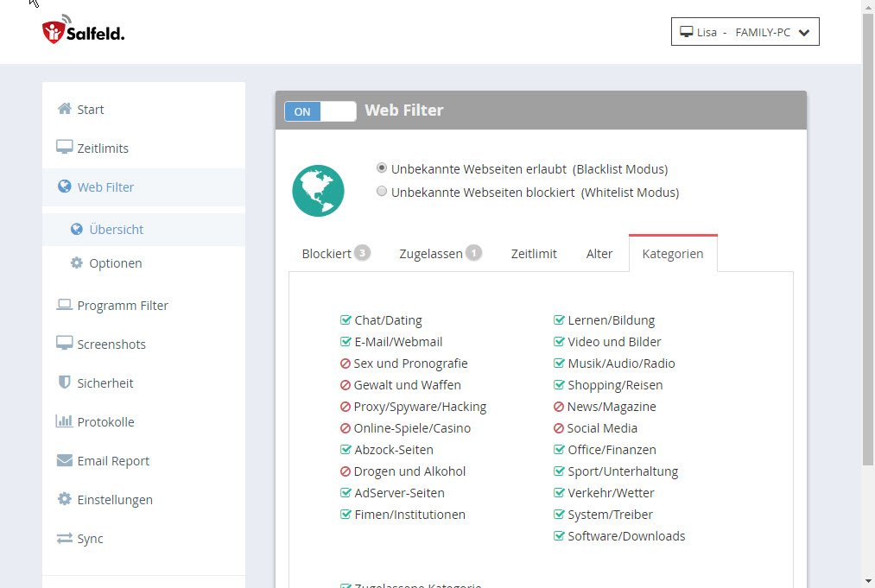Select Whitelist Modus radio button
Viewport: 875px width, 588px height.
pos(382,192)
